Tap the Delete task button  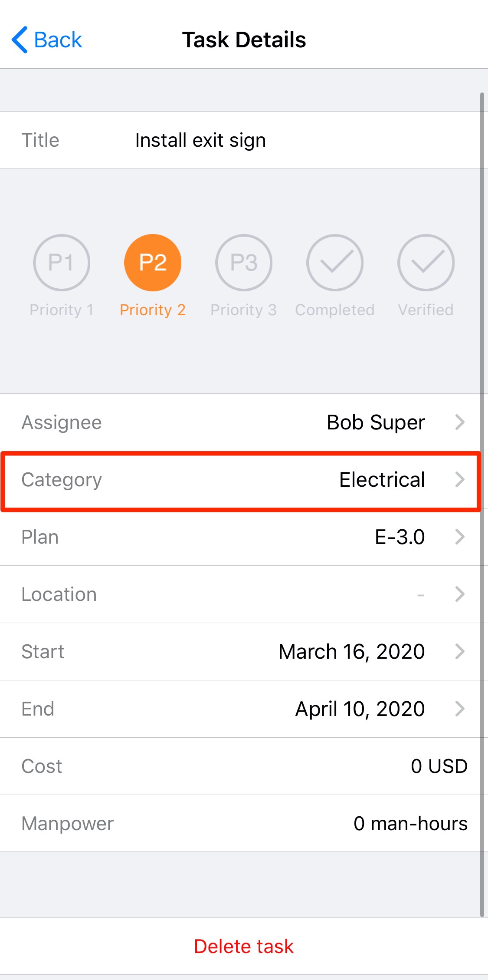(x=244, y=947)
